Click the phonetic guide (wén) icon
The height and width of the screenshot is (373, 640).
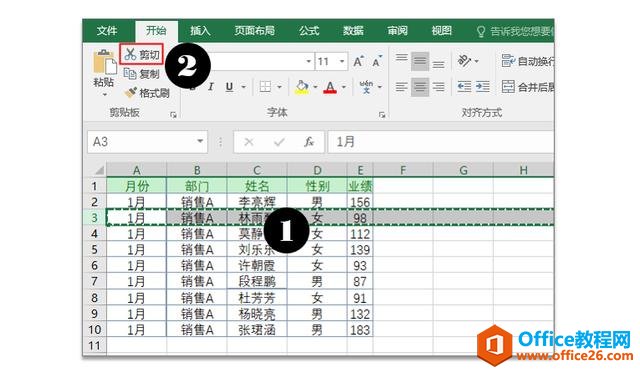coord(366,87)
